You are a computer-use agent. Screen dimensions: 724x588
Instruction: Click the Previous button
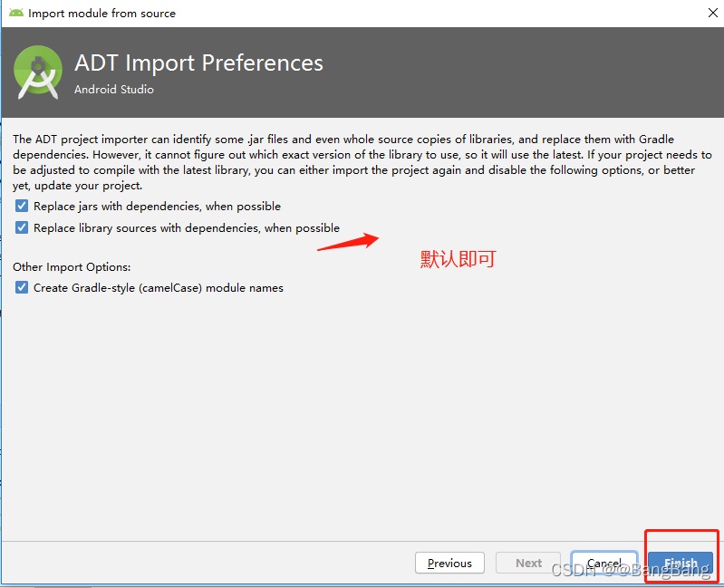point(449,563)
